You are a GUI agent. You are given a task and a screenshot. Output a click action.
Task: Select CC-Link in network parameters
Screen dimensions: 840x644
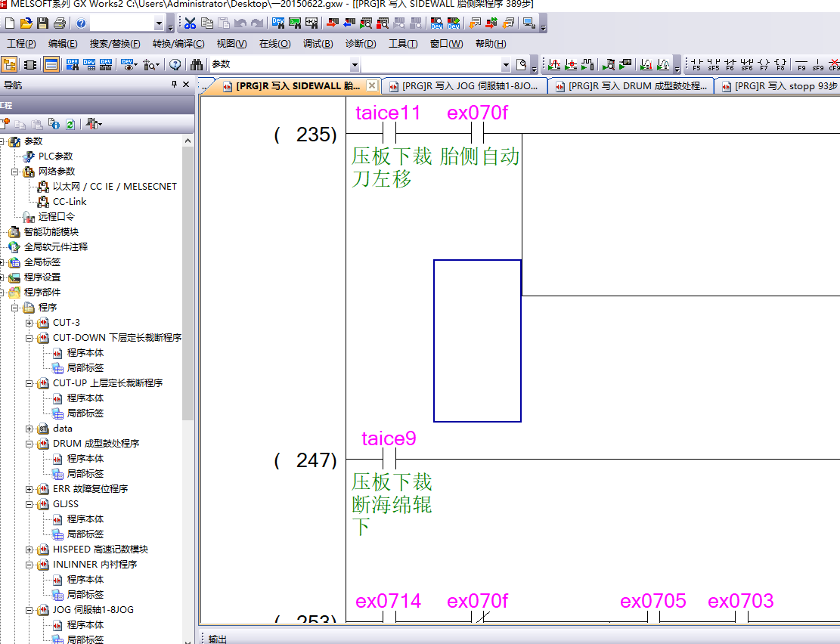click(x=69, y=201)
